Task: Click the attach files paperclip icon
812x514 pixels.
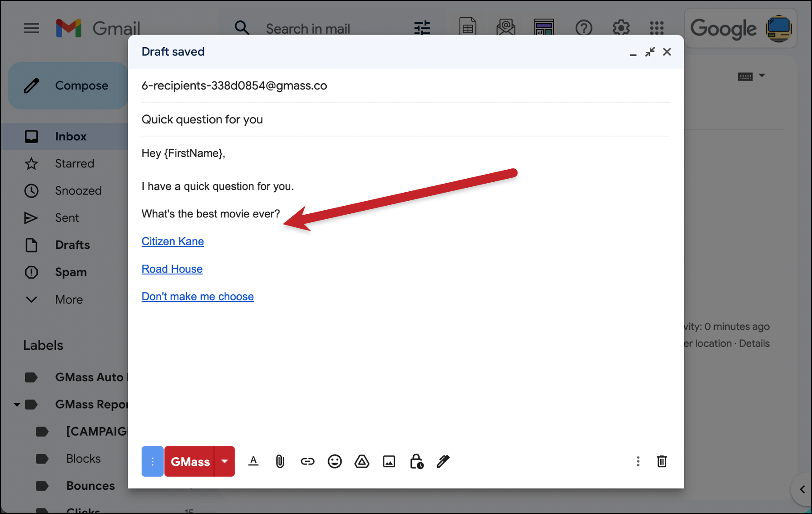Action: pos(280,461)
